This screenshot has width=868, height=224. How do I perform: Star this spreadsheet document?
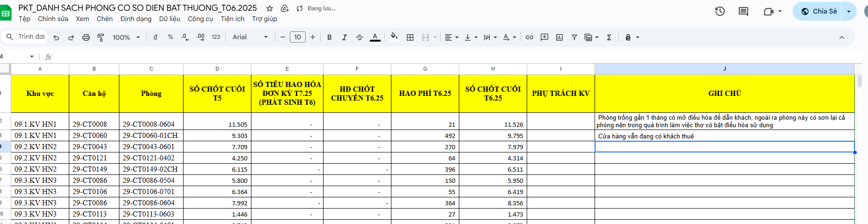[270, 8]
